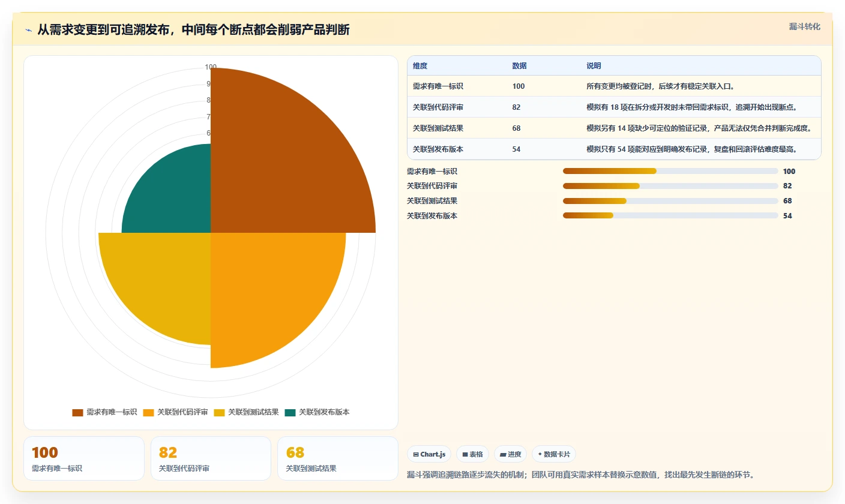Click the table value 54
845x504 pixels.
point(516,149)
